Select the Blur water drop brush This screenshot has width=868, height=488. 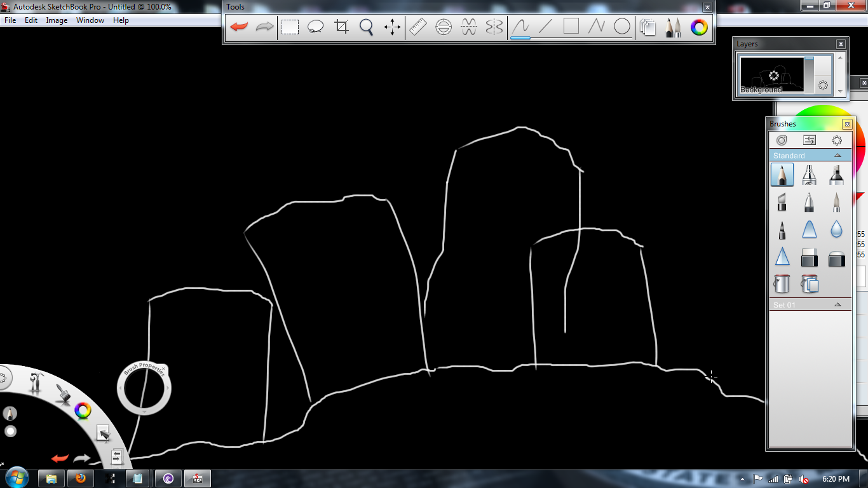[837, 229]
